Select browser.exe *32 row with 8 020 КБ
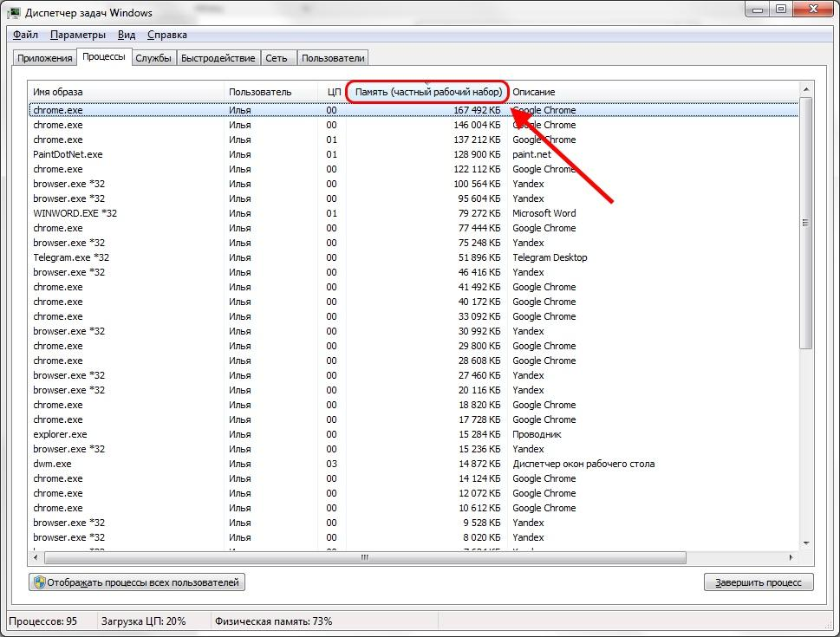 (x=413, y=537)
